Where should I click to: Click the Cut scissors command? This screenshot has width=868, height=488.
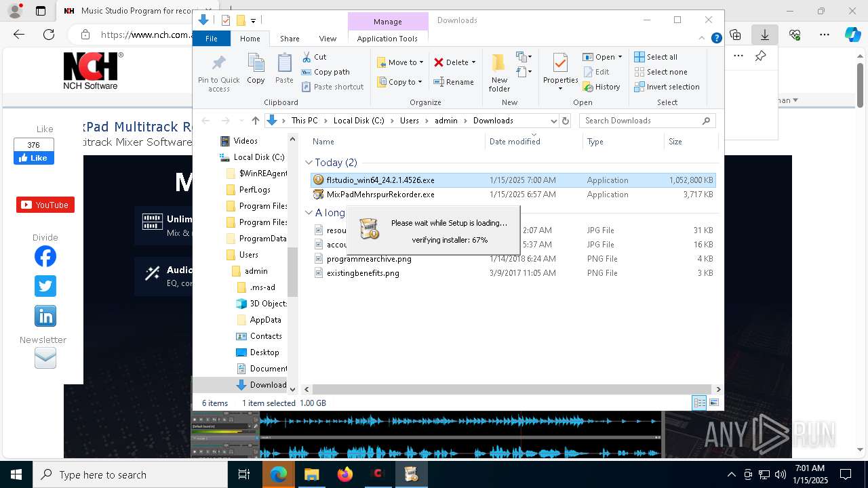(314, 57)
